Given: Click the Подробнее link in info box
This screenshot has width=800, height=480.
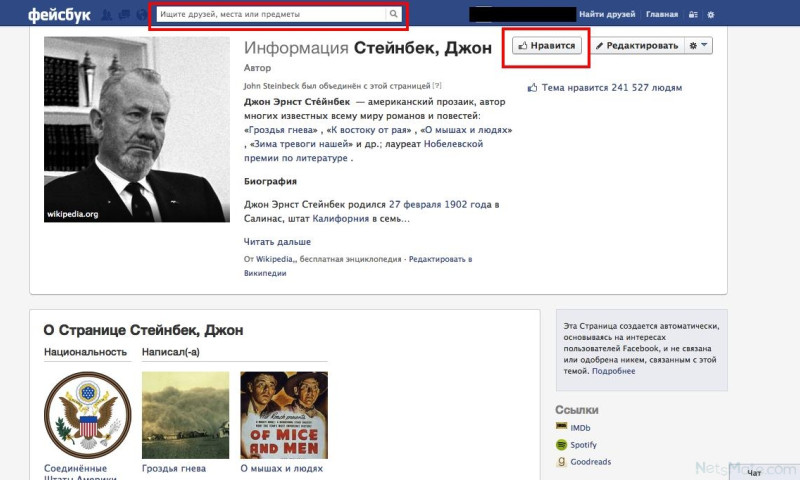Looking at the screenshot, I should (x=613, y=371).
